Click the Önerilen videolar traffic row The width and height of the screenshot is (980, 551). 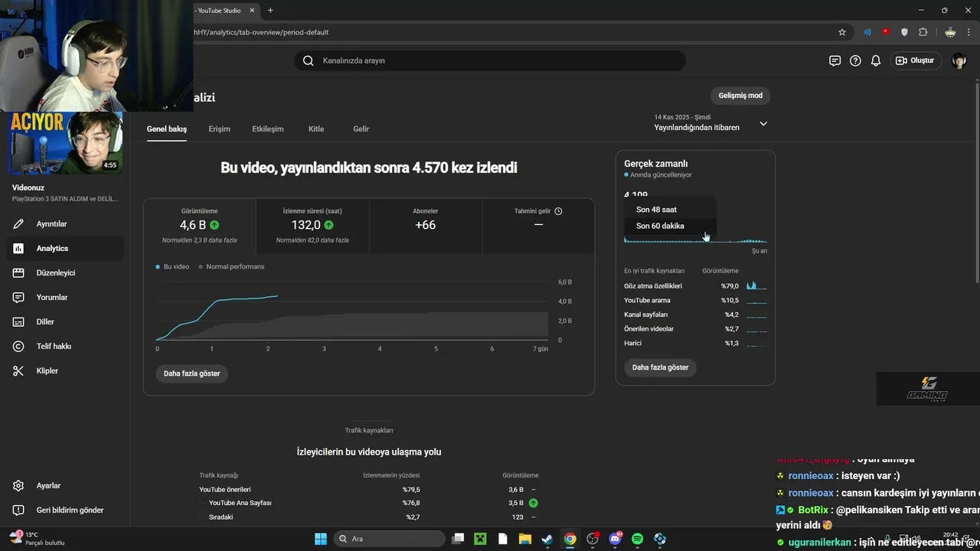click(x=695, y=329)
